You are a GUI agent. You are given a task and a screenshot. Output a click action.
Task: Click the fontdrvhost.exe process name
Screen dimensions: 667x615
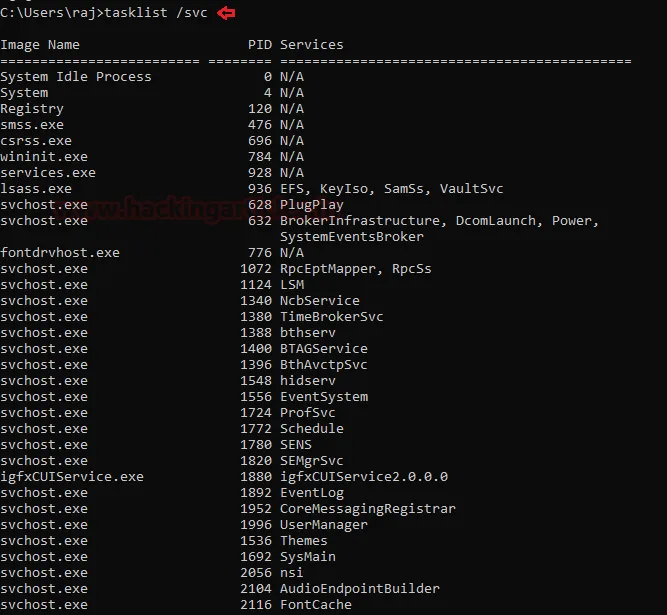coord(60,253)
